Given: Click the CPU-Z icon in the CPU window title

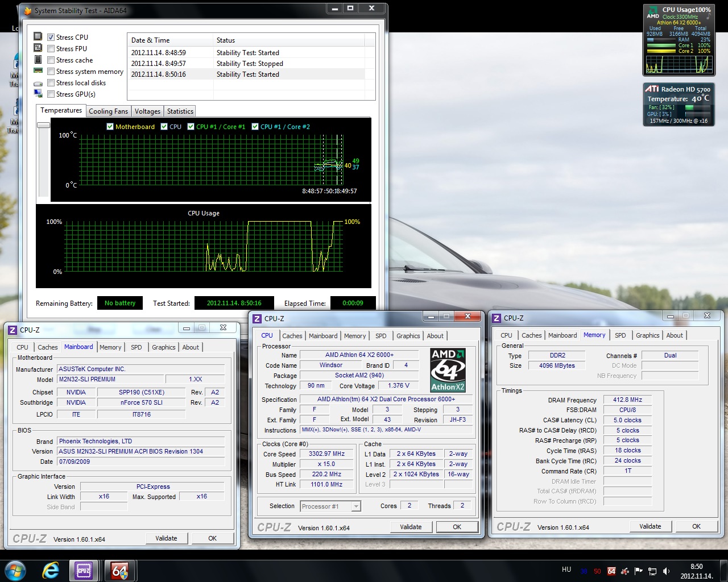Looking at the screenshot, I should point(257,319).
